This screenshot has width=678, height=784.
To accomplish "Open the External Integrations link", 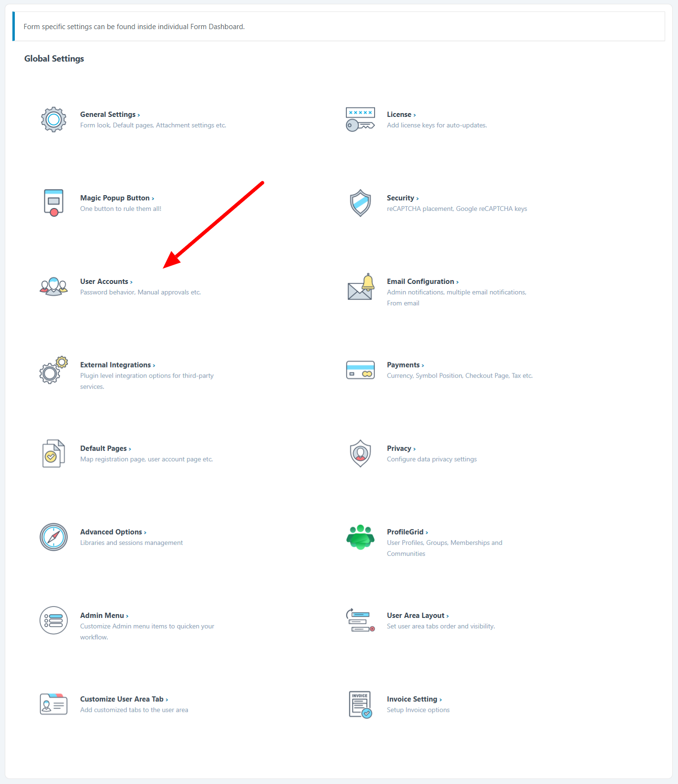I will click(x=117, y=365).
